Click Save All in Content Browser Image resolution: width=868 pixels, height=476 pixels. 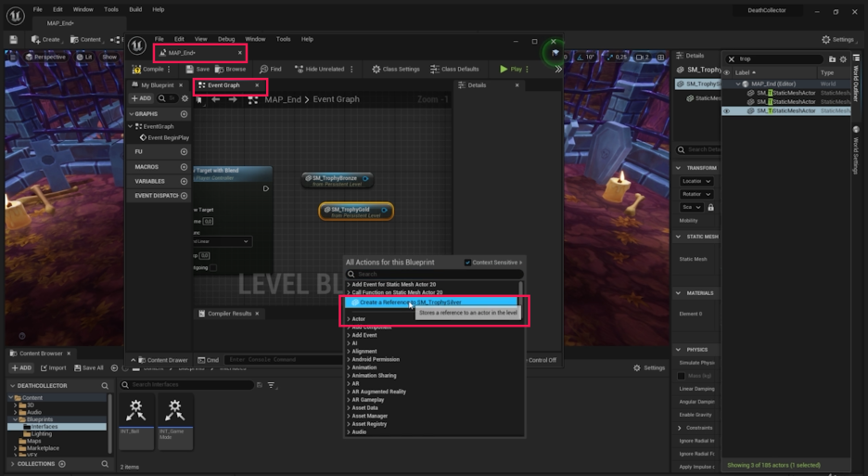point(89,368)
